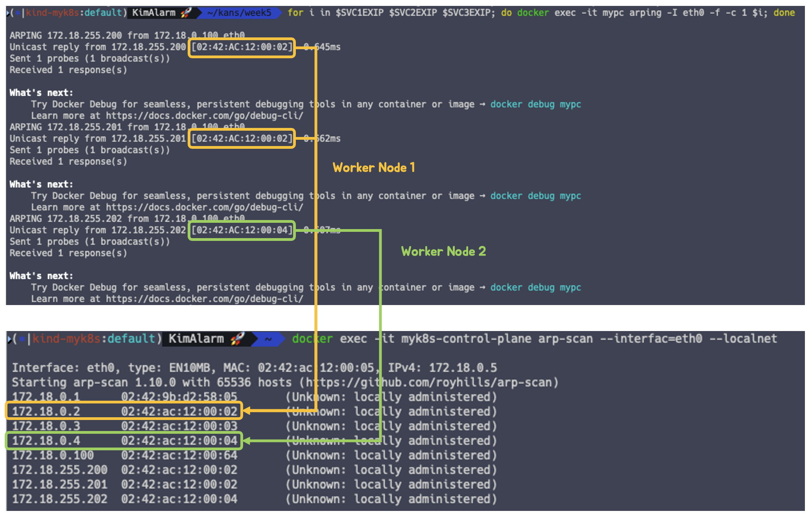Click the 172.18.0.100 arp-scan entry
This screenshot has height=518, width=812.
[53, 455]
